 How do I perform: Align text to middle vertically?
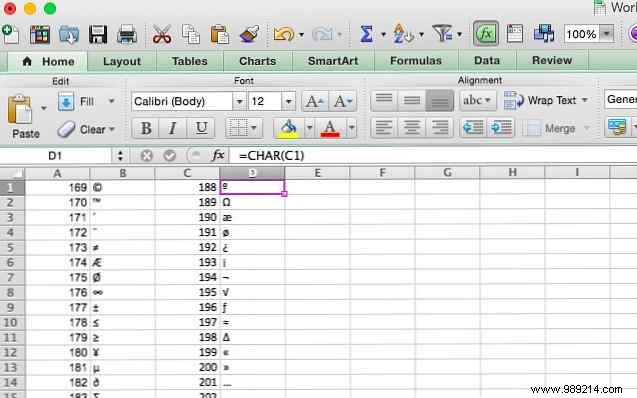coord(412,100)
